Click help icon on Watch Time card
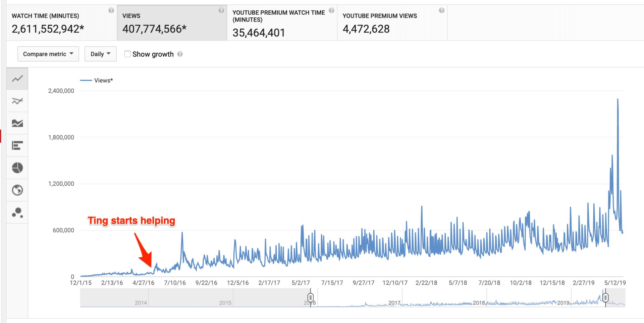644x323 pixels. [111, 10]
